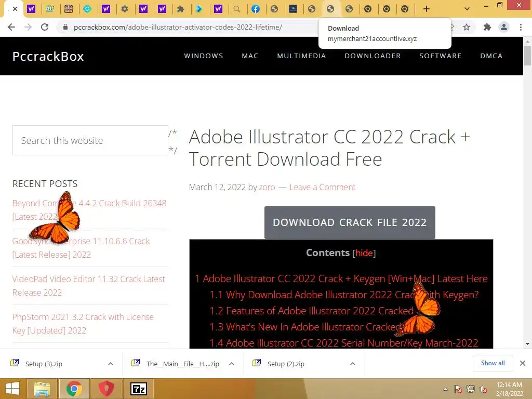
Task: Go back to the previous page
Action: tap(11, 27)
